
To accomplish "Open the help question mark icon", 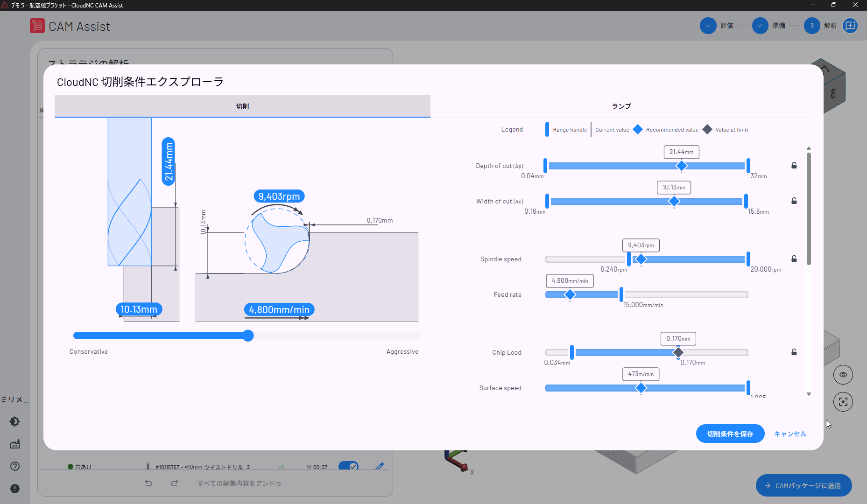I will (15, 466).
